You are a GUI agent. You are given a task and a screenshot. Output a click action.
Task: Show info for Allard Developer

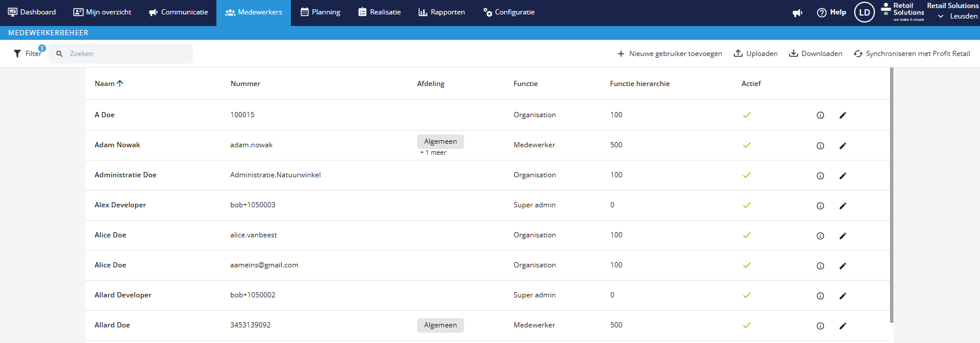pos(820,296)
